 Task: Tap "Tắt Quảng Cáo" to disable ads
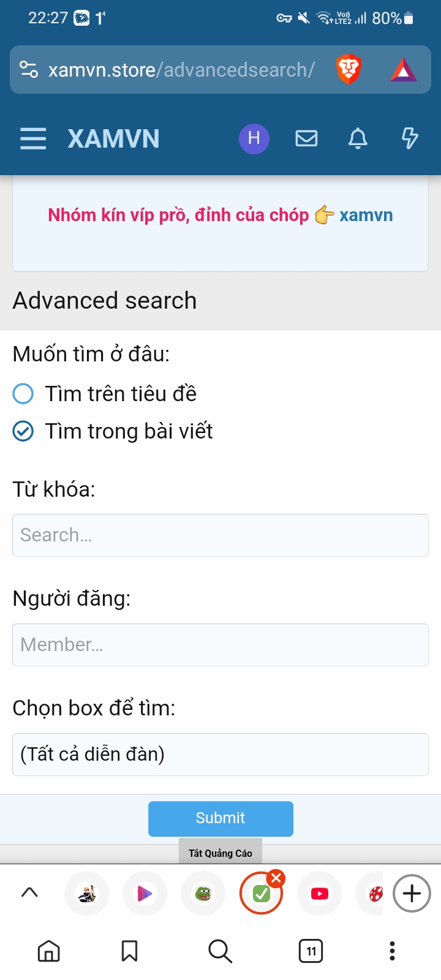click(221, 853)
